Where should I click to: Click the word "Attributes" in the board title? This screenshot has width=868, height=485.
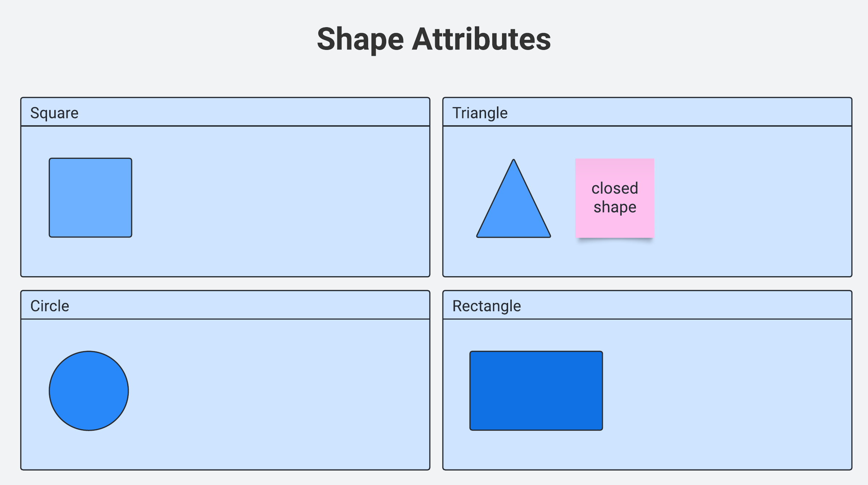point(481,39)
